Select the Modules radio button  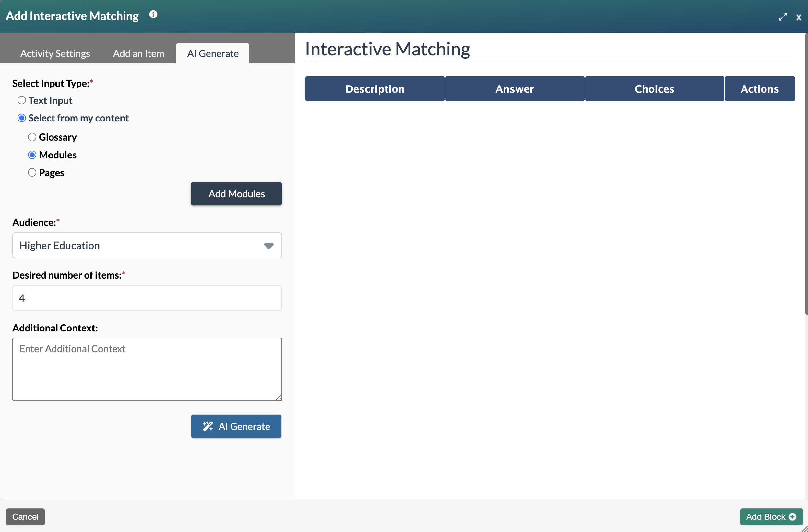[32, 155]
